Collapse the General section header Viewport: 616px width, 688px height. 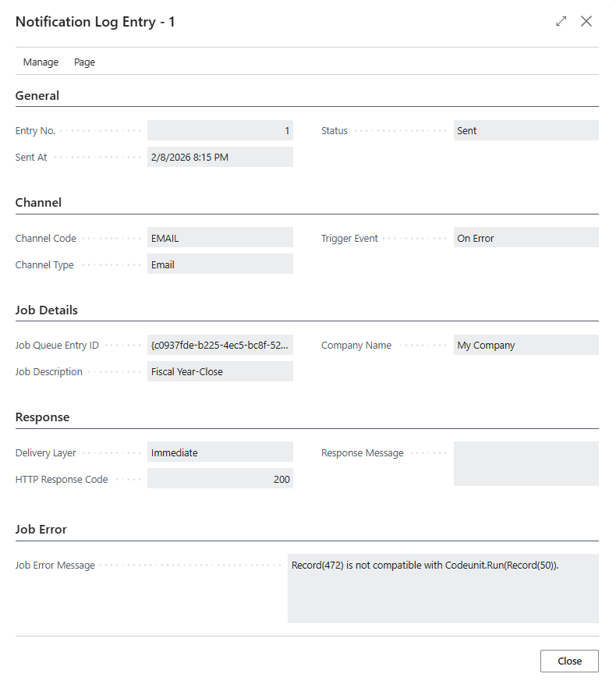37,96
